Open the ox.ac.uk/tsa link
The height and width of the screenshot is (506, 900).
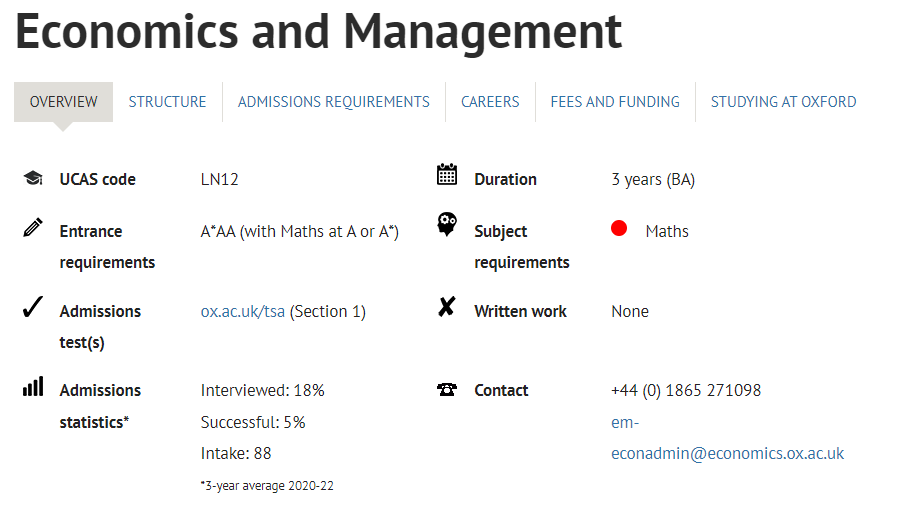click(x=243, y=312)
